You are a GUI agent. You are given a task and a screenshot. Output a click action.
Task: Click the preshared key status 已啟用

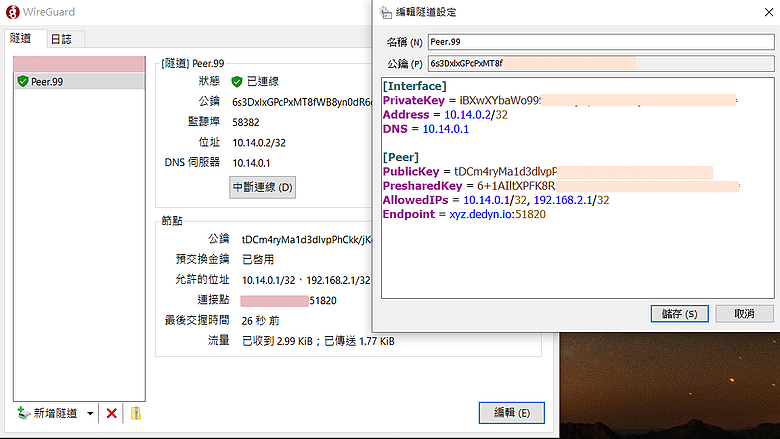click(258, 260)
